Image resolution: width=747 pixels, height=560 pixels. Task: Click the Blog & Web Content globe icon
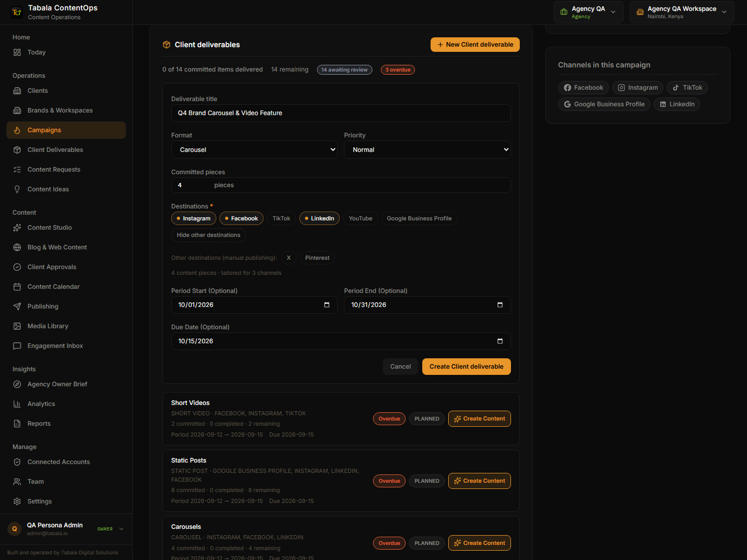point(17,247)
